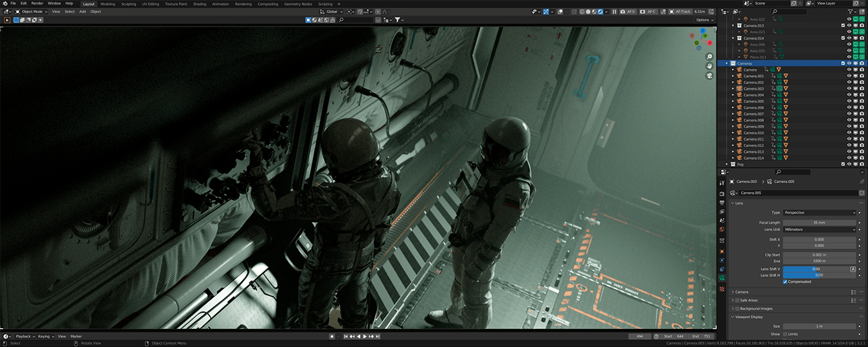The image size is (868, 347).
Task: Uncheck the Compensated checkbox
Action: coord(785,282)
